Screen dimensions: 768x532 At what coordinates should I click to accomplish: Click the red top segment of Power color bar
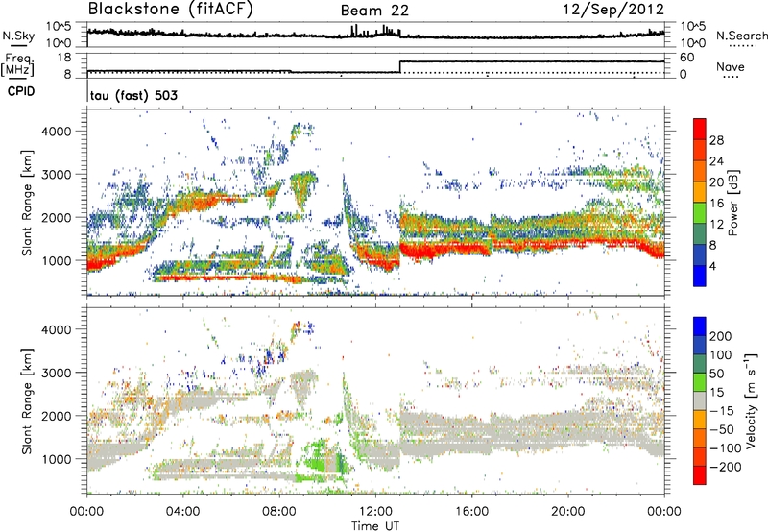click(x=700, y=130)
